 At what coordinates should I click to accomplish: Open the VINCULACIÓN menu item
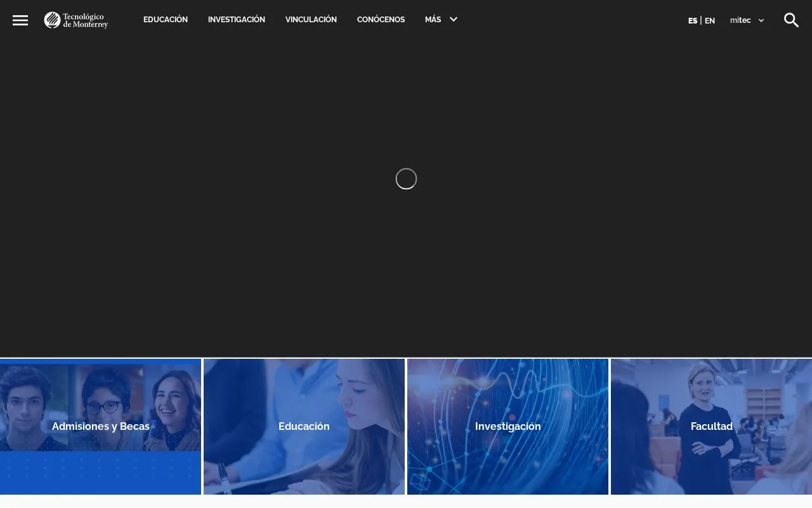(311, 20)
